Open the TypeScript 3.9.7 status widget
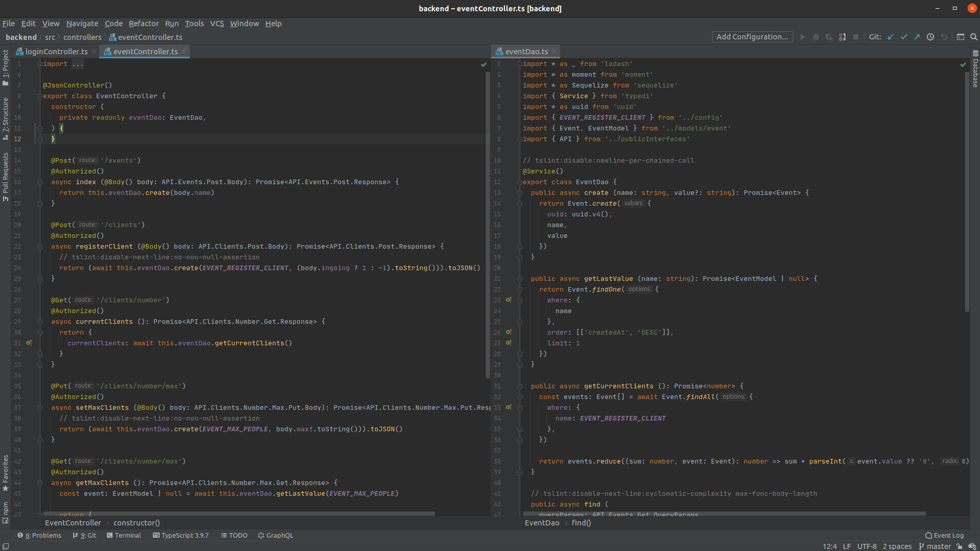The width and height of the screenshot is (980, 551). pyautogui.click(x=181, y=535)
